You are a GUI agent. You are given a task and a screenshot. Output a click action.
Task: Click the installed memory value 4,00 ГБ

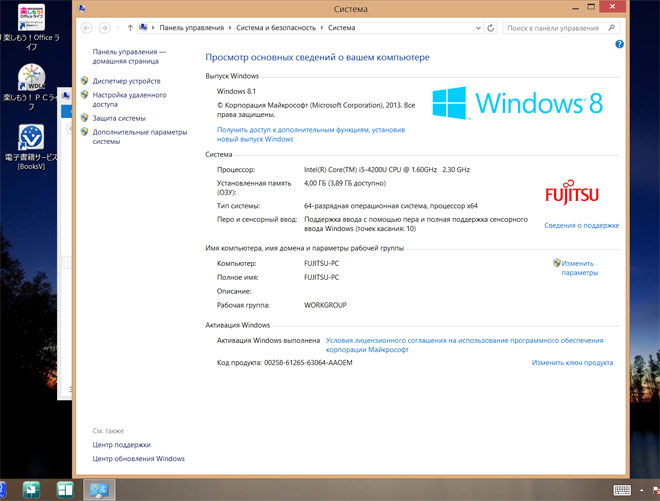point(344,183)
